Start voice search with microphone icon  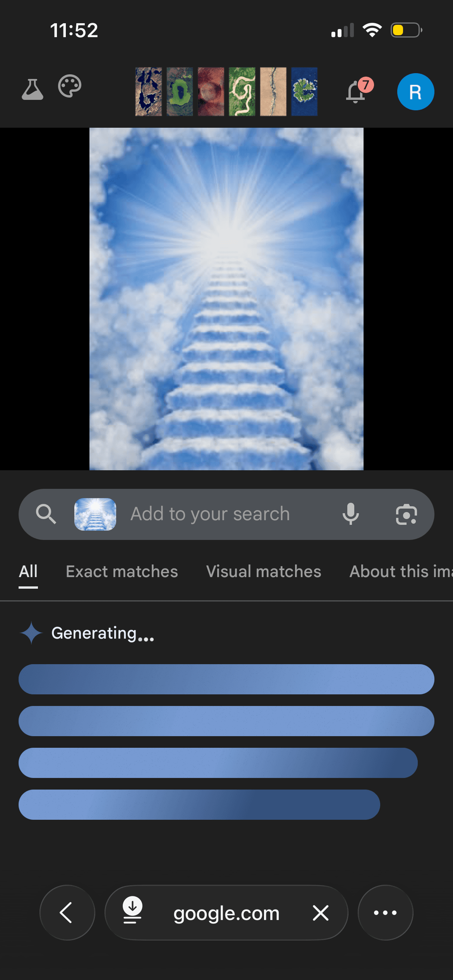pyautogui.click(x=351, y=514)
